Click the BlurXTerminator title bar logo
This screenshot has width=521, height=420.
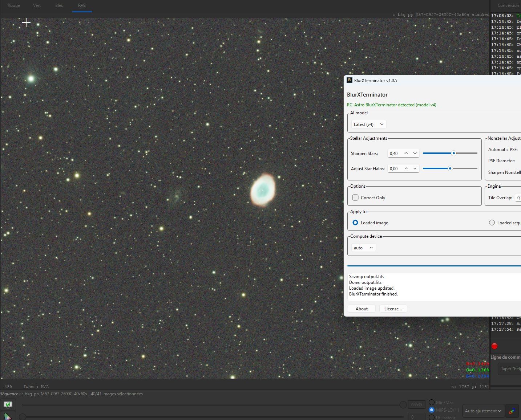click(x=350, y=80)
